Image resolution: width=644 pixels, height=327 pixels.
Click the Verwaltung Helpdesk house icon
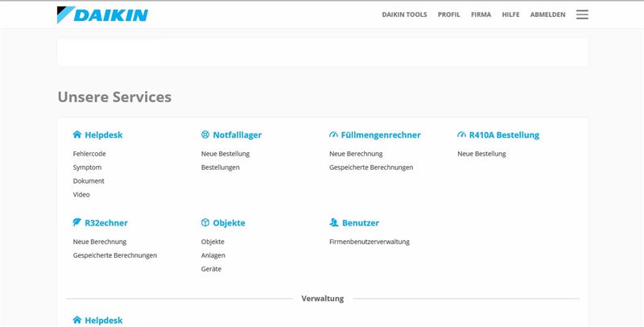click(77, 321)
